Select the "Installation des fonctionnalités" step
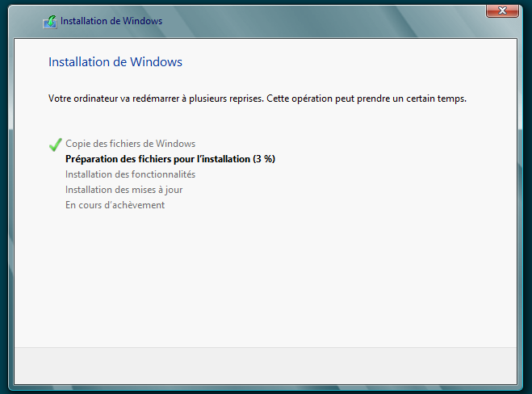 [x=130, y=174]
